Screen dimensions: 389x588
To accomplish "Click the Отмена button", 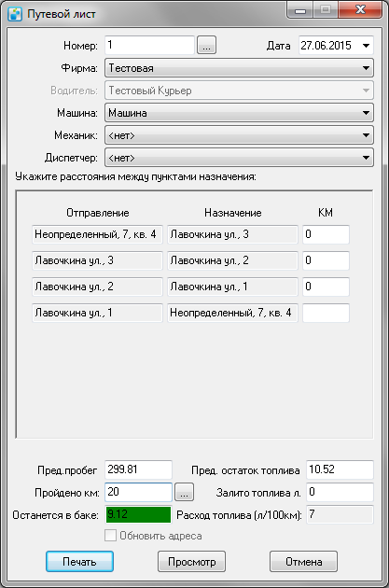I will 303,561.
